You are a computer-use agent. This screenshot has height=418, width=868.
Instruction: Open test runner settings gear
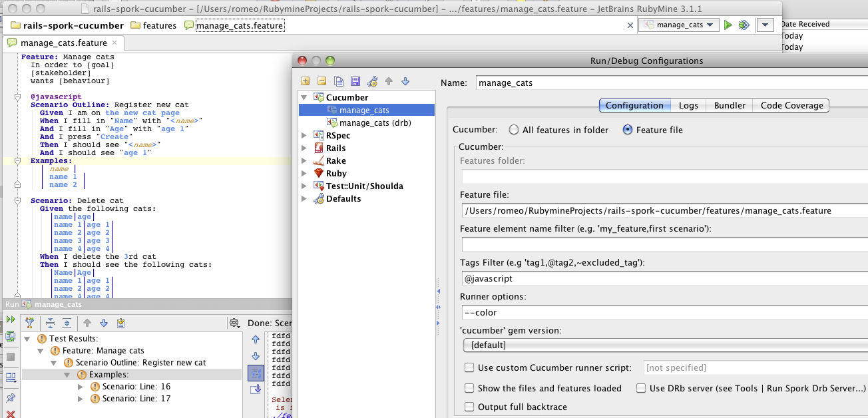click(x=234, y=323)
